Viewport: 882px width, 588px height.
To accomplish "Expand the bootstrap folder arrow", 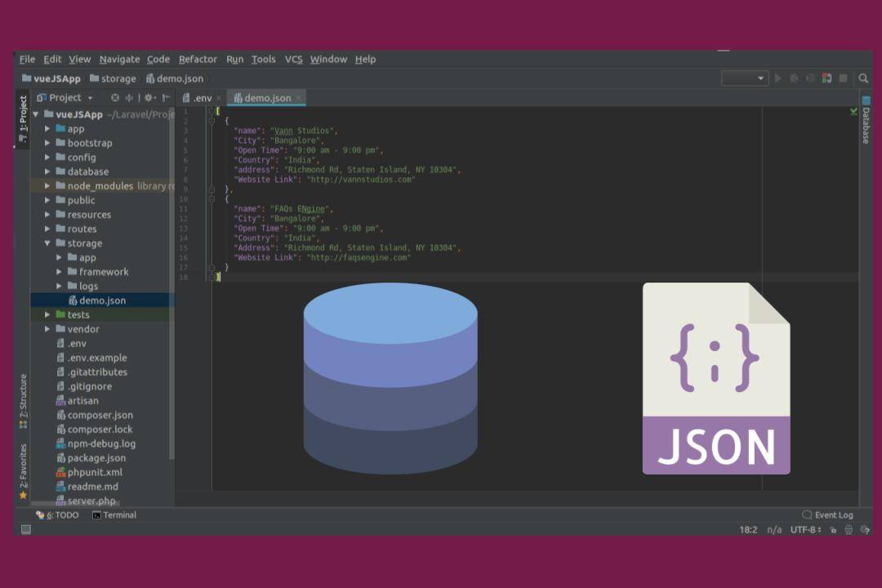I will (47, 143).
